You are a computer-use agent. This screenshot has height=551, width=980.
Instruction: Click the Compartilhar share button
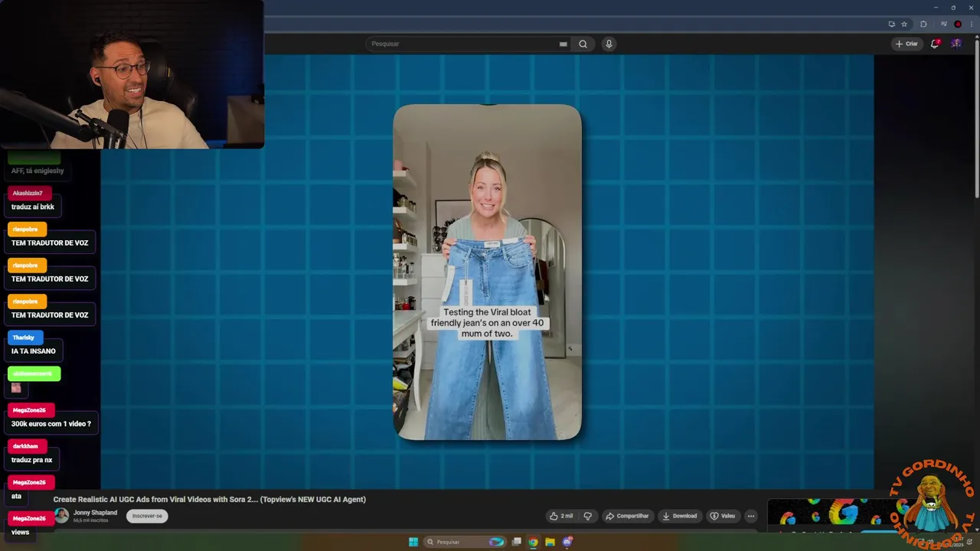pyautogui.click(x=627, y=516)
